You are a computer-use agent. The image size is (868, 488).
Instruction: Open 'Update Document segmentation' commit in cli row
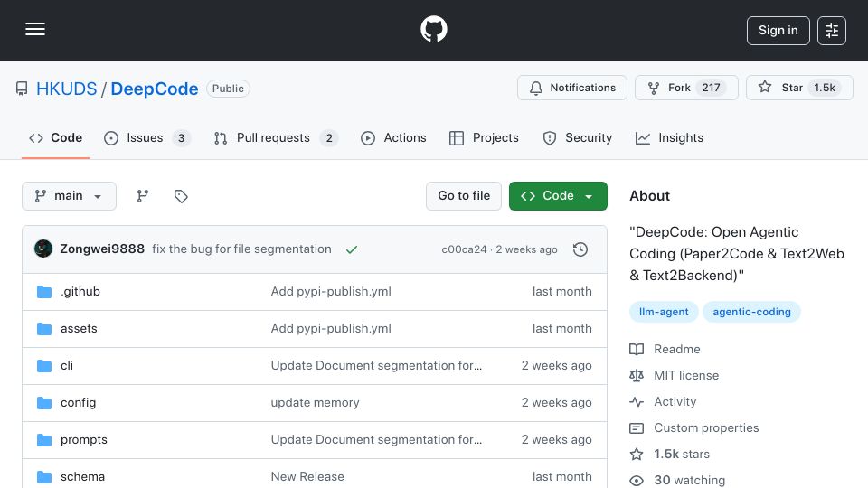tap(376, 366)
